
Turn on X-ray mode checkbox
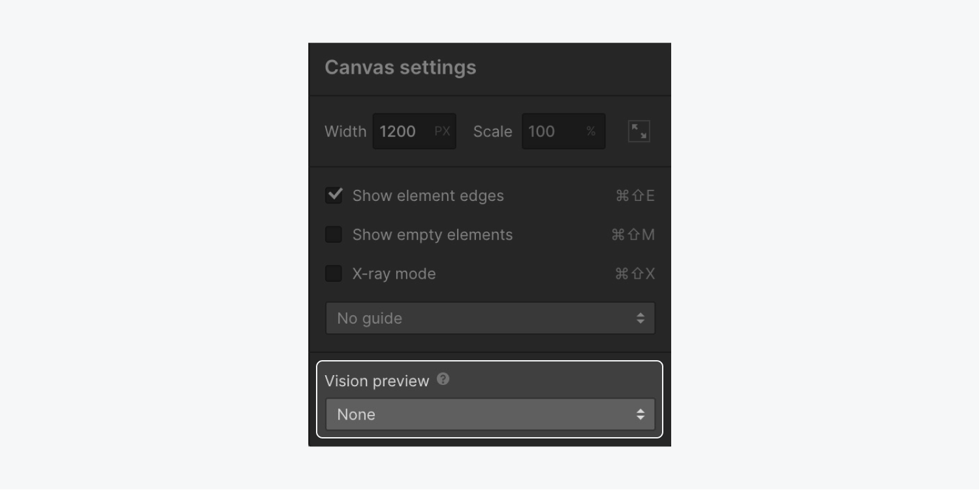tap(334, 273)
